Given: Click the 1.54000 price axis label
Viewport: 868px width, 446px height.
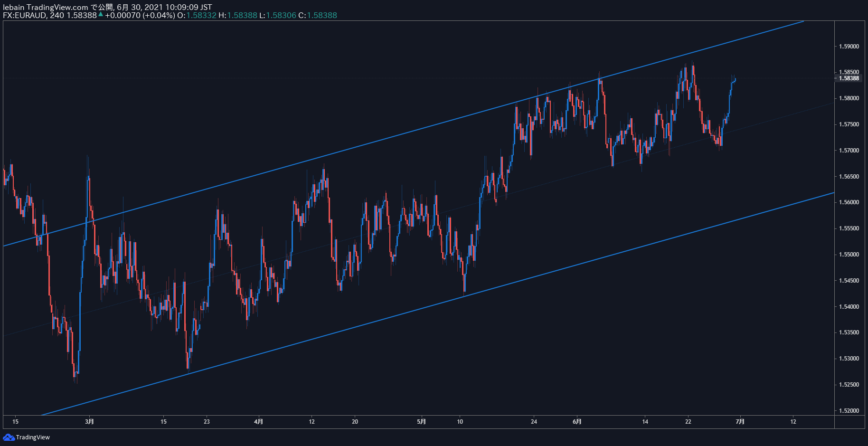Looking at the screenshot, I should (849, 307).
